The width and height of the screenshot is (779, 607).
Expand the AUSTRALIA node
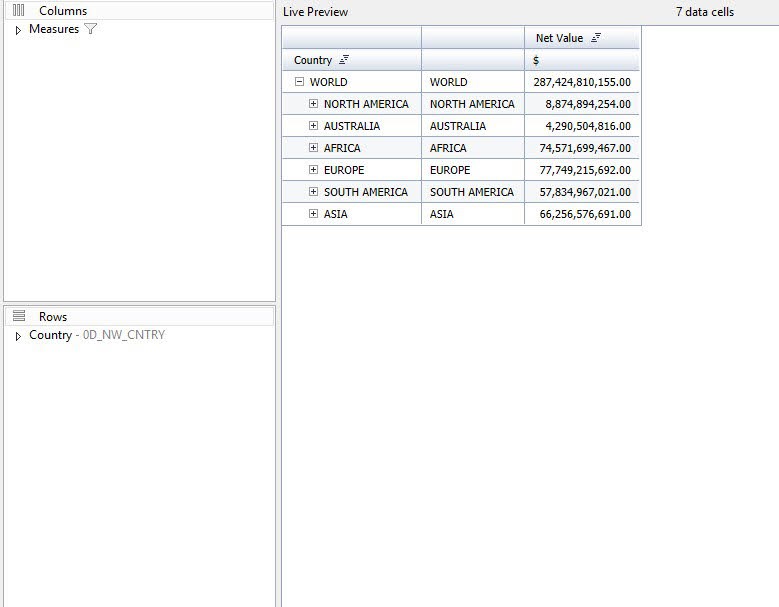pos(313,126)
